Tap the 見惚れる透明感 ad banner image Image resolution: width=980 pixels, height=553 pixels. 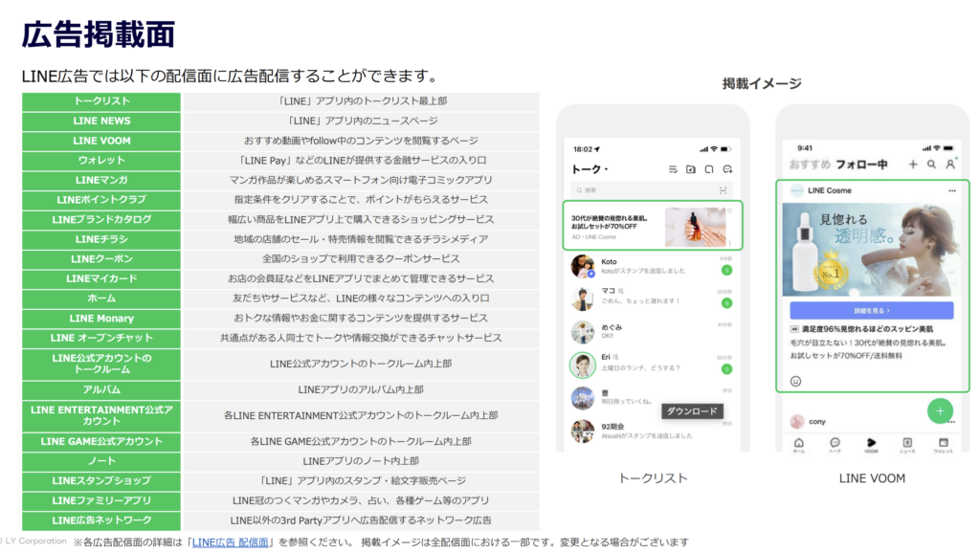point(871,249)
